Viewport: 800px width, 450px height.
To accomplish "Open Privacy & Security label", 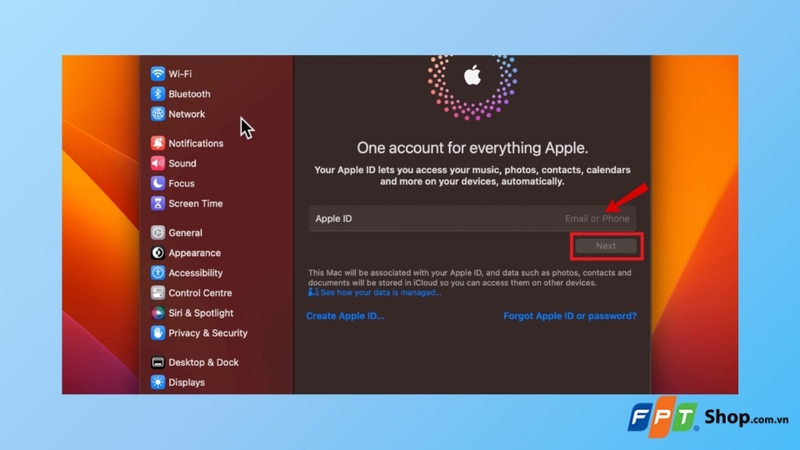I will click(x=208, y=333).
